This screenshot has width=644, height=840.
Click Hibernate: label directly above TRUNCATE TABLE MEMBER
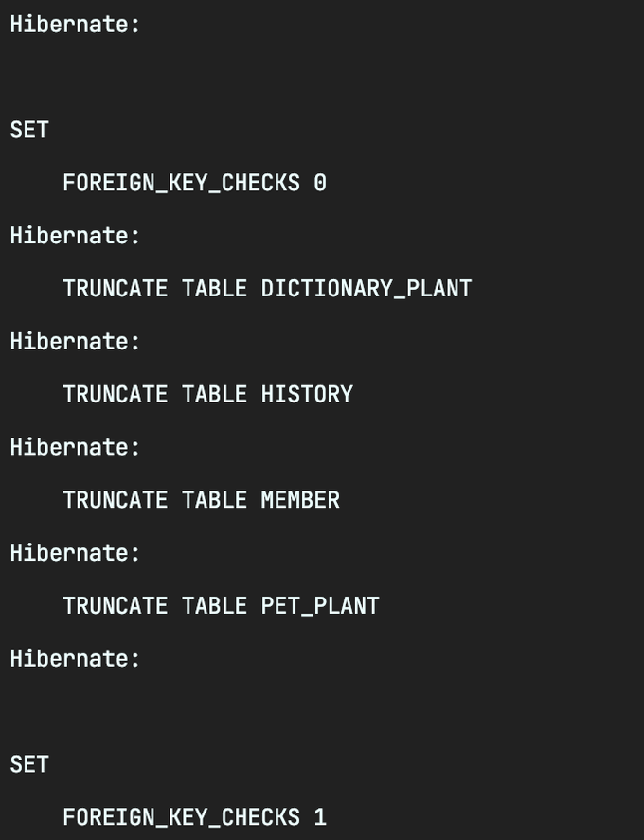click(75, 447)
